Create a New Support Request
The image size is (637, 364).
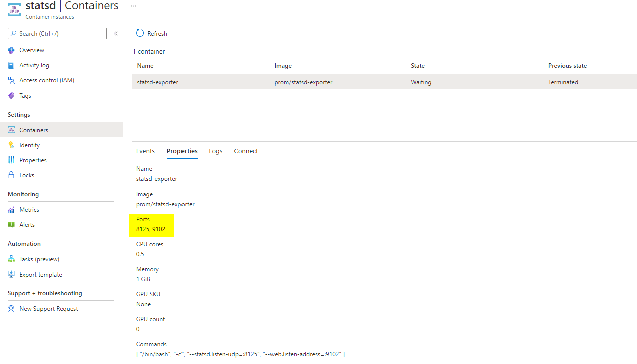pyautogui.click(x=49, y=308)
